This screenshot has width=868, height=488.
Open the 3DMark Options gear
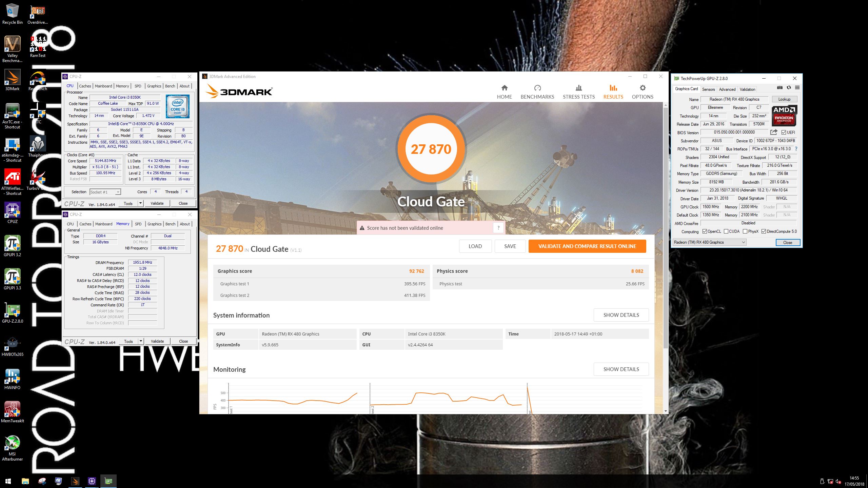pyautogui.click(x=643, y=92)
